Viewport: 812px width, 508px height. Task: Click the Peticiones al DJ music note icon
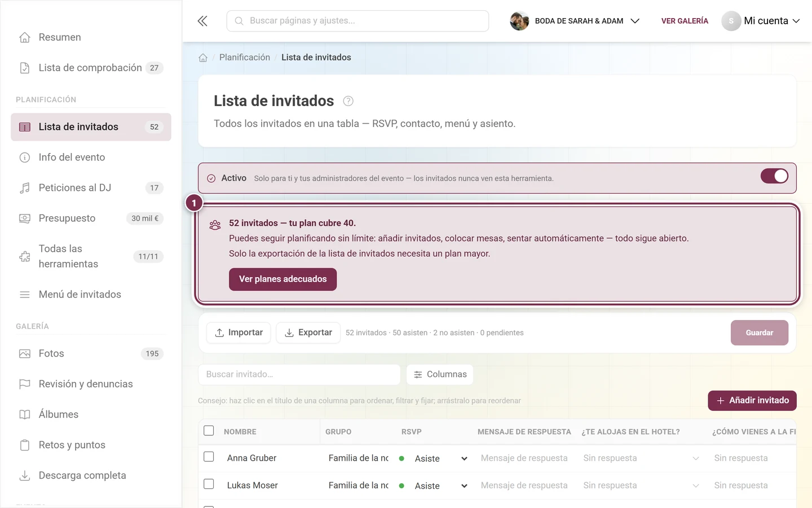tap(25, 188)
